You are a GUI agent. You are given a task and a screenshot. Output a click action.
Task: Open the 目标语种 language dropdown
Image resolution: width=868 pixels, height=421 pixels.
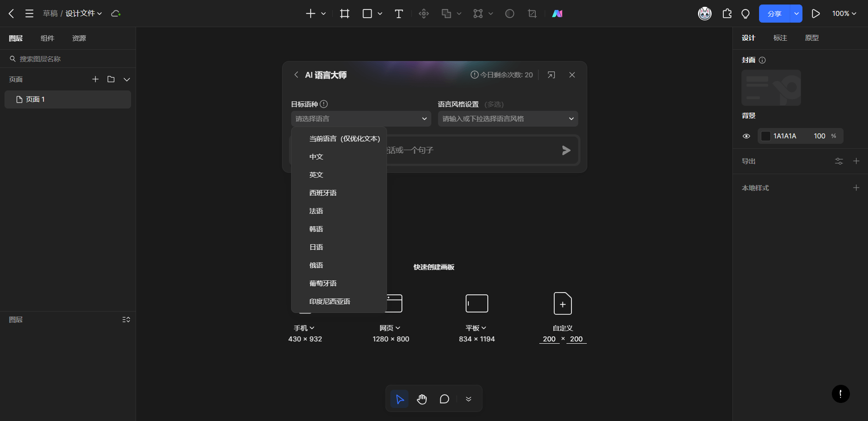point(361,118)
